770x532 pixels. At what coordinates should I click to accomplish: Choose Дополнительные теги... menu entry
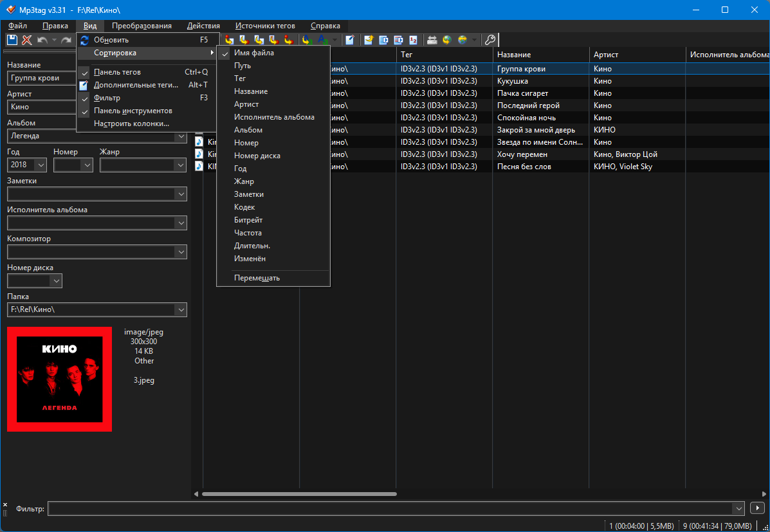147,85
